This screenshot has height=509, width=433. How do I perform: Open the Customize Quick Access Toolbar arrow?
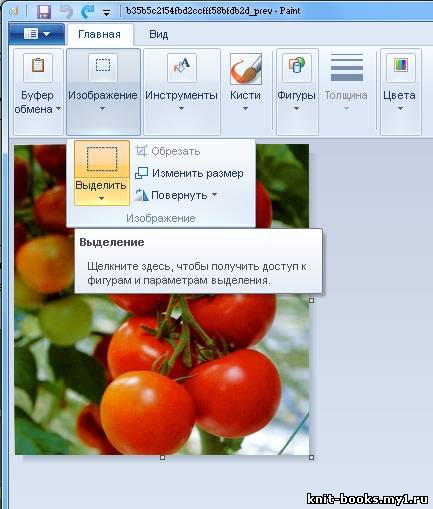[106, 13]
